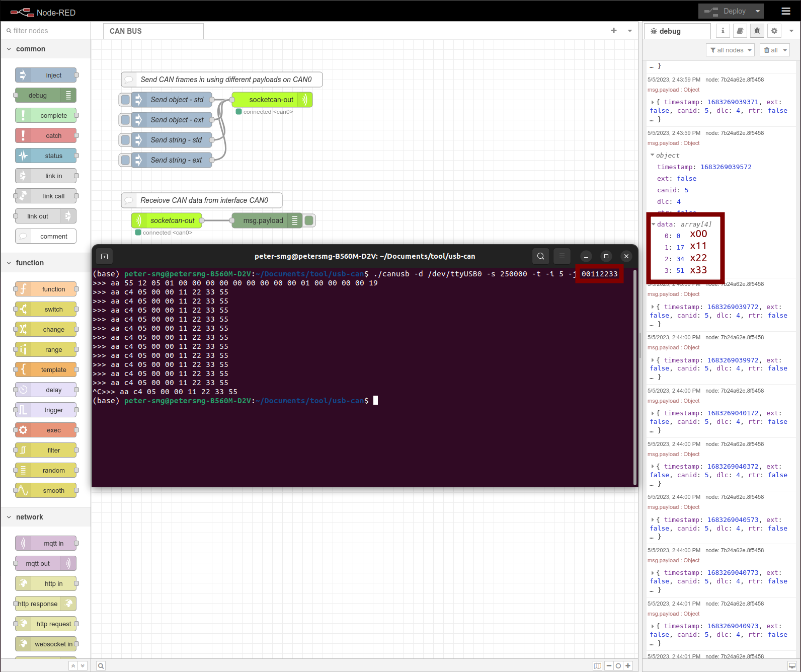801x672 pixels.
Task: Toggle the navigator map view icon
Action: pyautogui.click(x=597, y=665)
